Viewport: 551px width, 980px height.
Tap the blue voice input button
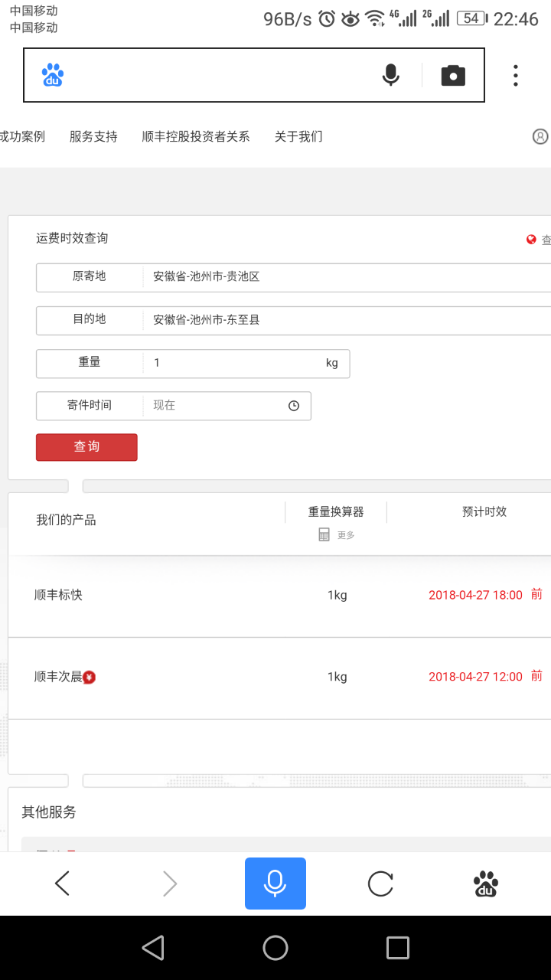point(275,884)
